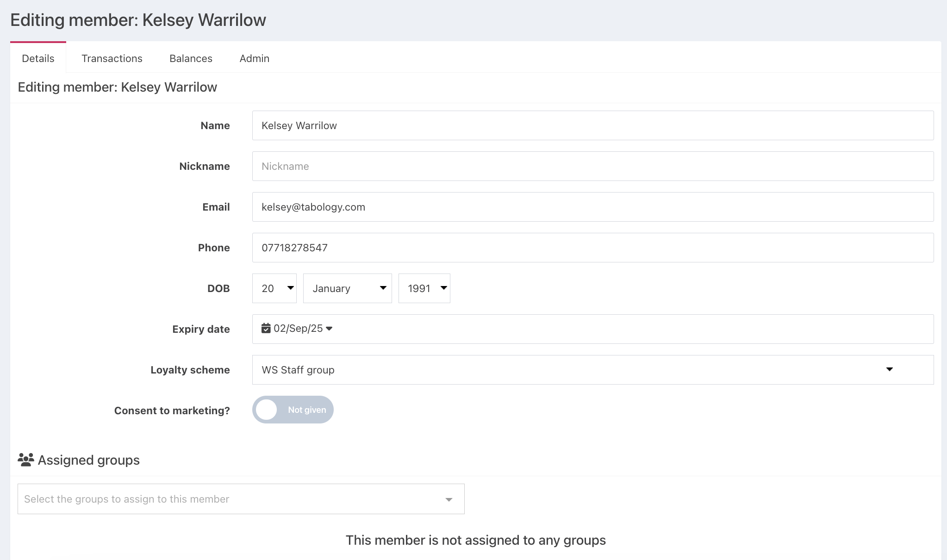Screen dimensions: 947x560
Task: Open the Balances tab
Action: pos(191,58)
